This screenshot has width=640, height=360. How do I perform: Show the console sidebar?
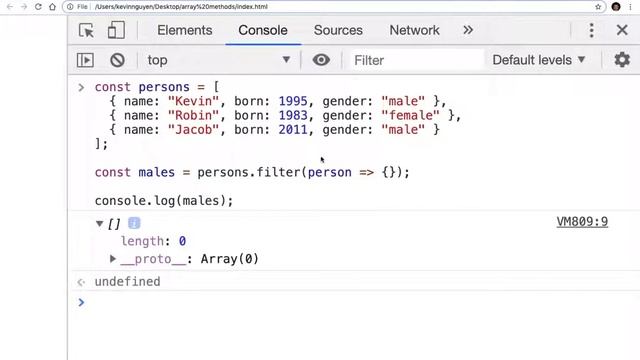point(85,60)
